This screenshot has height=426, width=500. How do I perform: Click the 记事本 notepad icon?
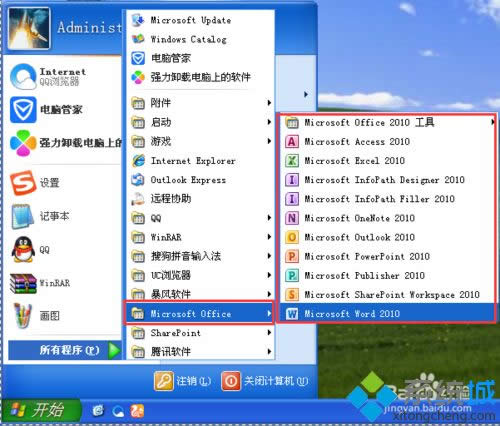pos(23,216)
